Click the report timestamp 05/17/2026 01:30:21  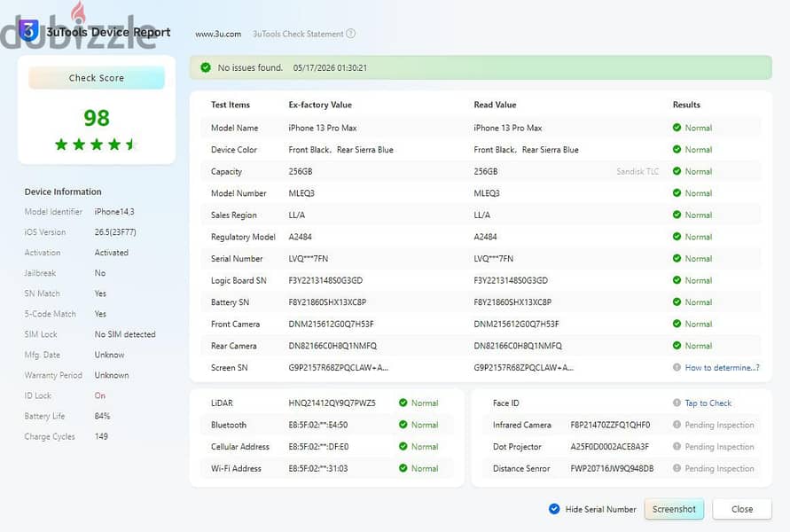330,67
